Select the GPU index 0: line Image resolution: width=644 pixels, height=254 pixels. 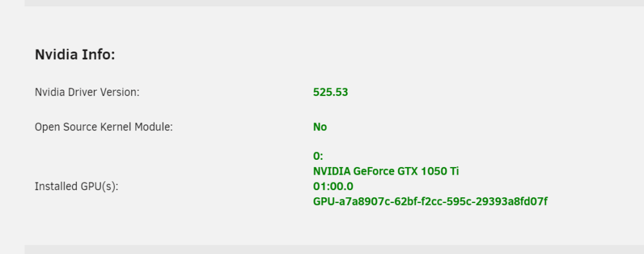[318, 156]
